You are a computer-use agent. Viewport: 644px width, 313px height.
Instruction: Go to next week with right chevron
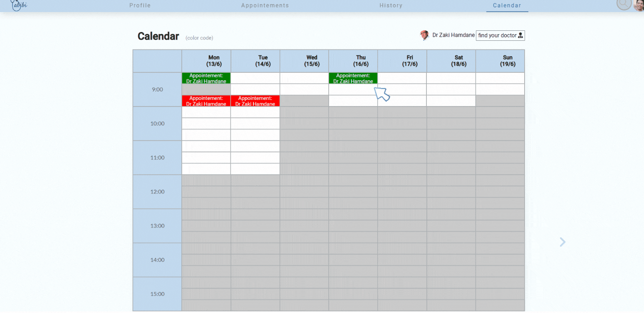562,242
